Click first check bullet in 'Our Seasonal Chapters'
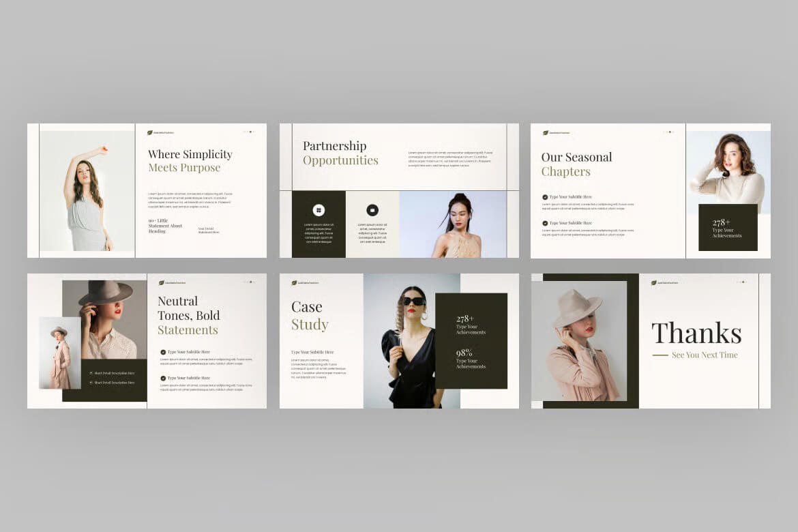The height and width of the screenshot is (532, 798). point(545,197)
